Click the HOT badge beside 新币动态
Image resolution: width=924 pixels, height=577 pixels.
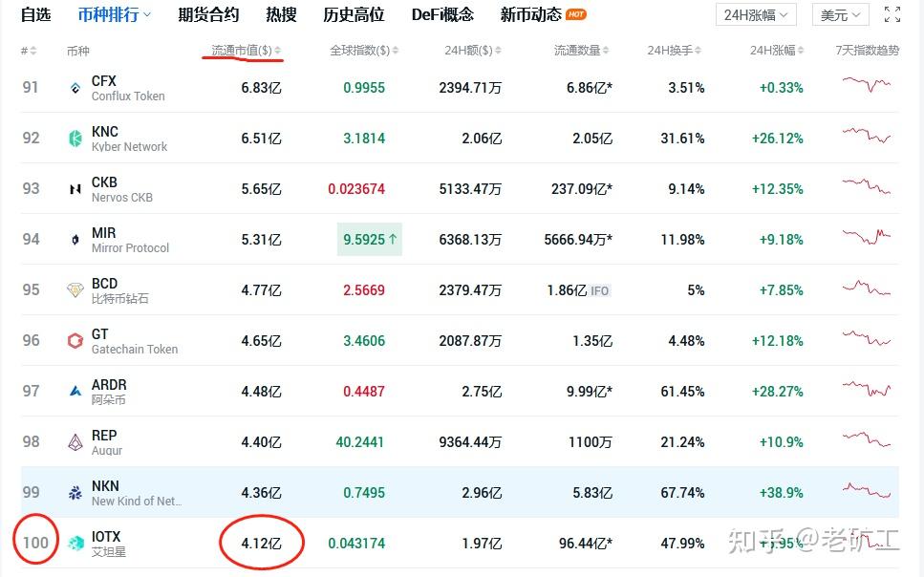click(576, 14)
